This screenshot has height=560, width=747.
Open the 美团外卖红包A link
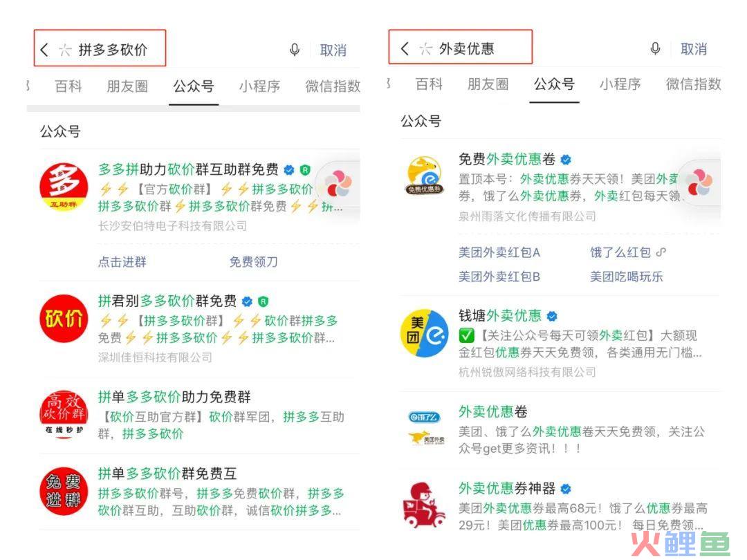pyautogui.click(x=499, y=252)
